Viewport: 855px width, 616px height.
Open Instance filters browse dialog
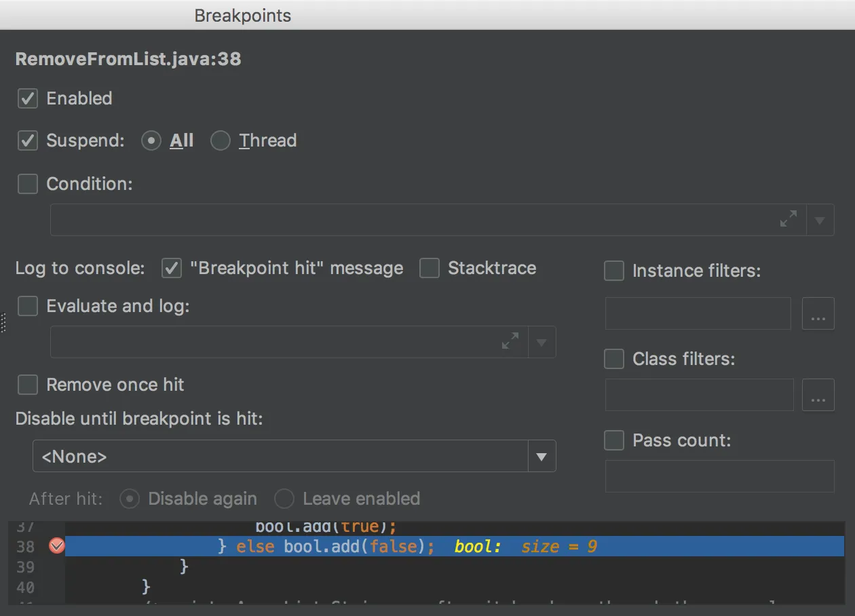tap(818, 314)
